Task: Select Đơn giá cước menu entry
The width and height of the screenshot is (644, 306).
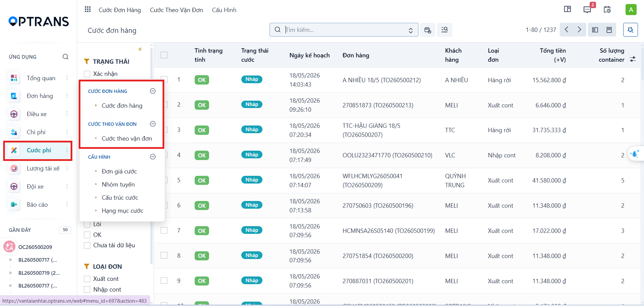Action: [119, 171]
